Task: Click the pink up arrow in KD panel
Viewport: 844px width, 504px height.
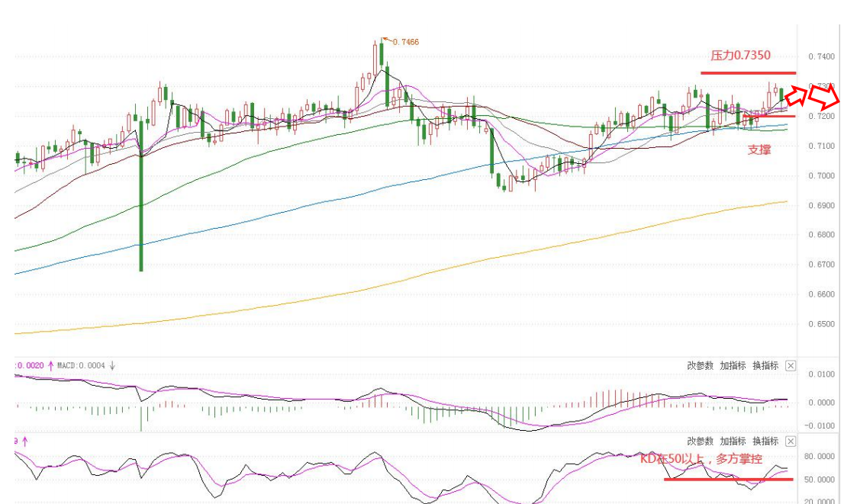Action: tap(24, 441)
